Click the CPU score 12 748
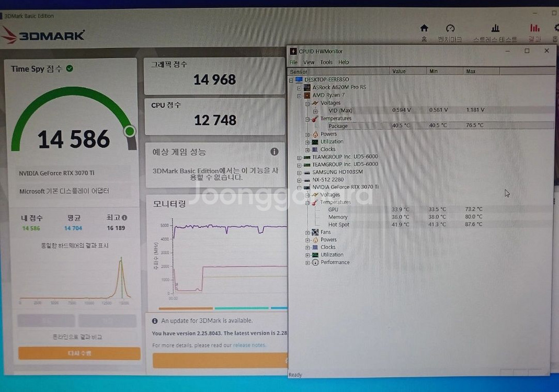 (215, 120)
